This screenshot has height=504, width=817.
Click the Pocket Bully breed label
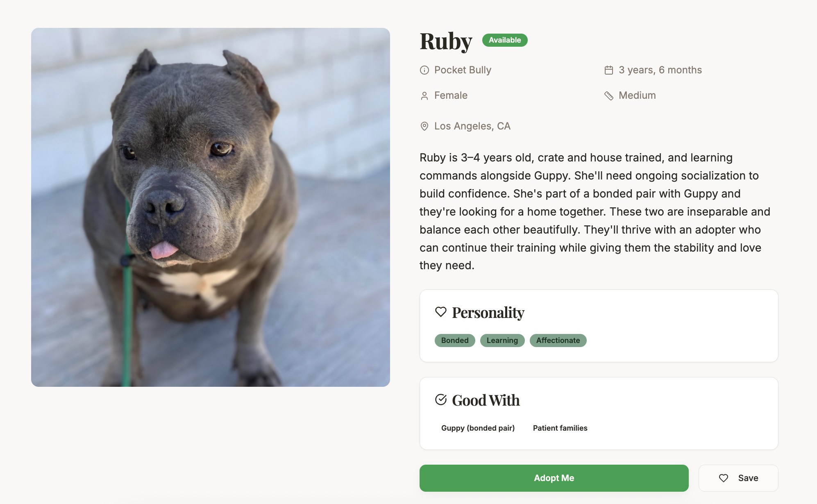463,70
